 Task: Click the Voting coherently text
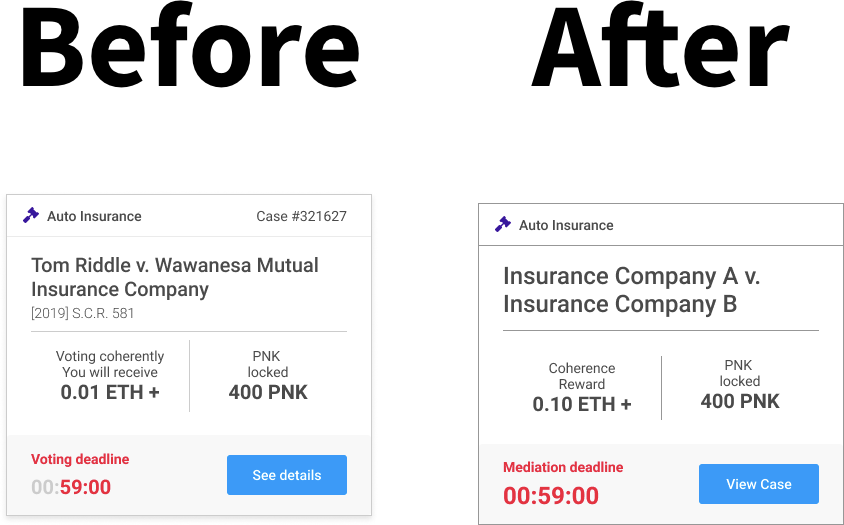[x=110, y=356]
